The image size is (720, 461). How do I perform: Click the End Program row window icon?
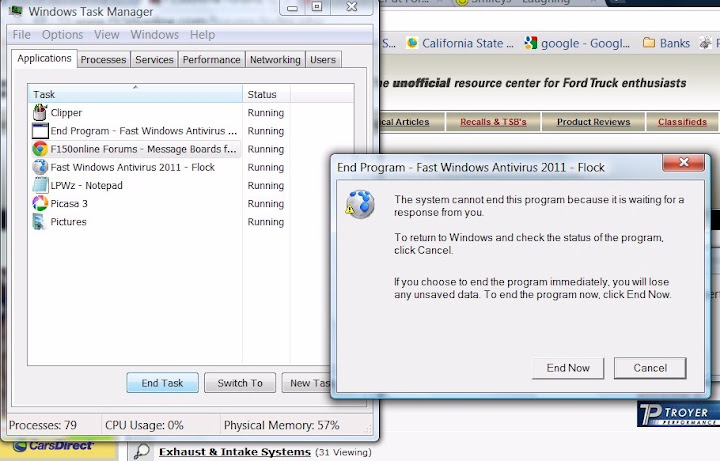click(x=40, y=131)
